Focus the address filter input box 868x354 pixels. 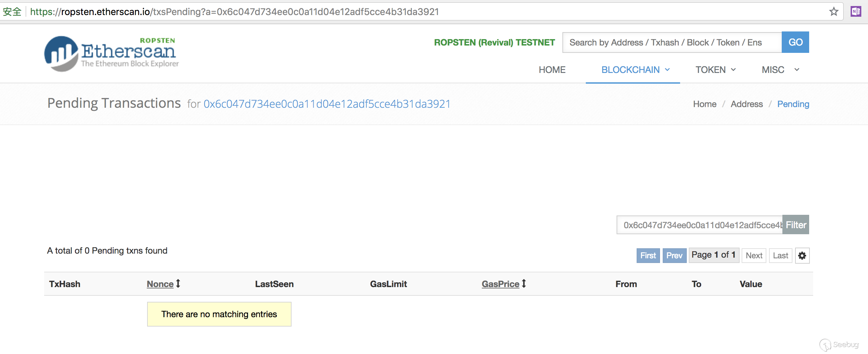tap(699, 225)
